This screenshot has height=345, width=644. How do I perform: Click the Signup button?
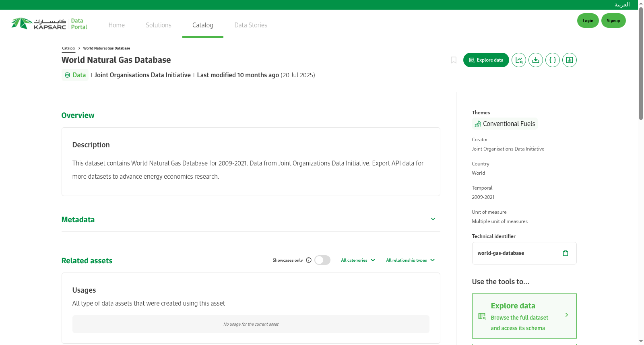(613, 21)
